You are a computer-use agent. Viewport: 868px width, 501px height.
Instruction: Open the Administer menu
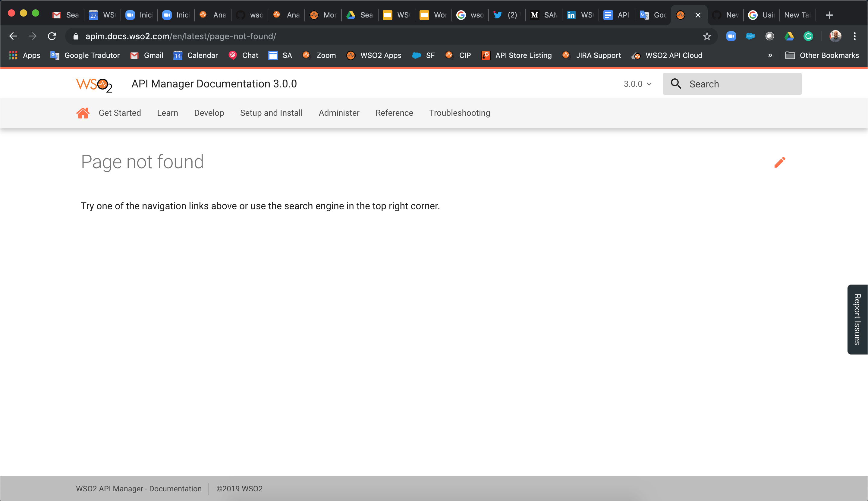(339, 113)
